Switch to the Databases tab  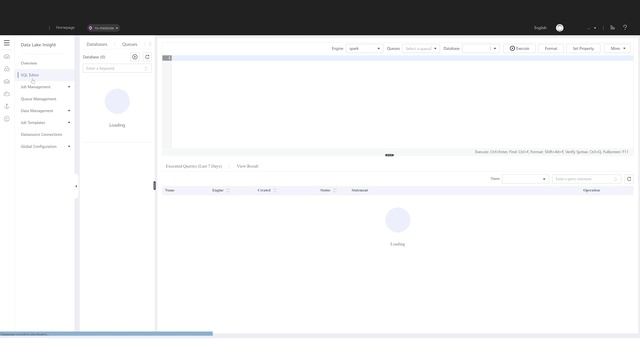(x=97, y=44)
